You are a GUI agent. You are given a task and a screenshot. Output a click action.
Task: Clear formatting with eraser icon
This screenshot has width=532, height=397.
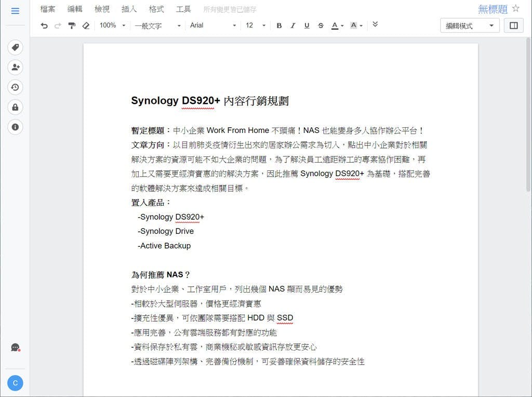(x=86, y=25)
